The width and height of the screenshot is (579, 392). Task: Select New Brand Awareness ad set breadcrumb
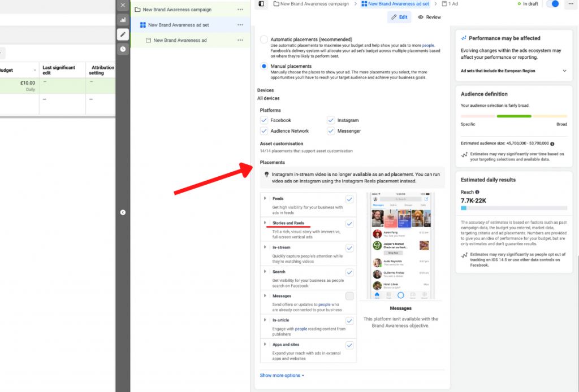[x=395, y=4]
